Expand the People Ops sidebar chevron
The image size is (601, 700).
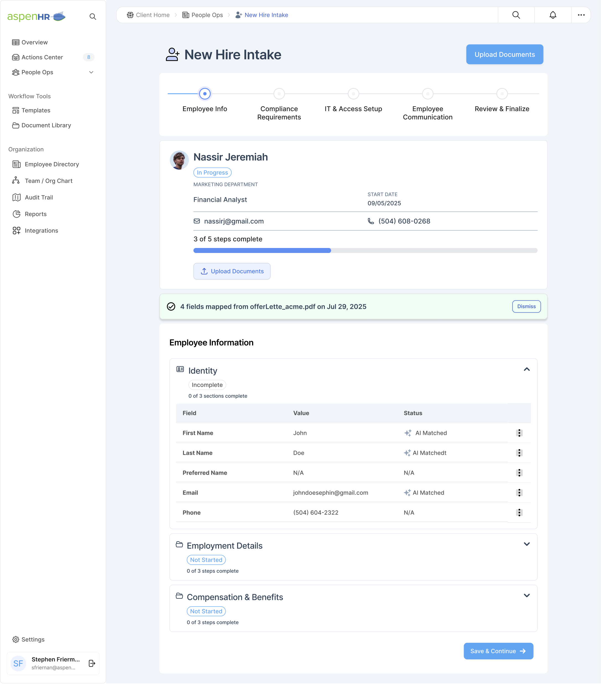[91, 72]
